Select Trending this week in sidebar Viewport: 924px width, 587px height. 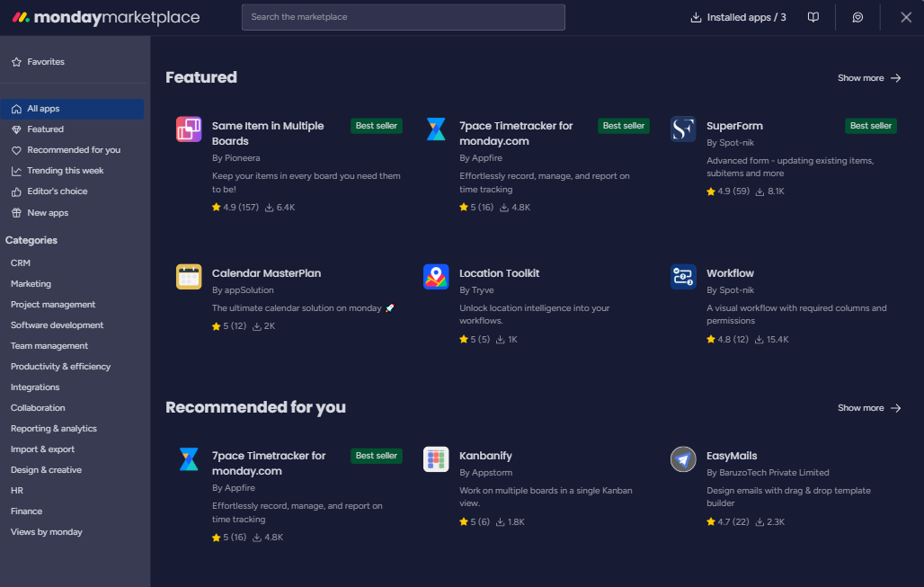pos(65,171)
